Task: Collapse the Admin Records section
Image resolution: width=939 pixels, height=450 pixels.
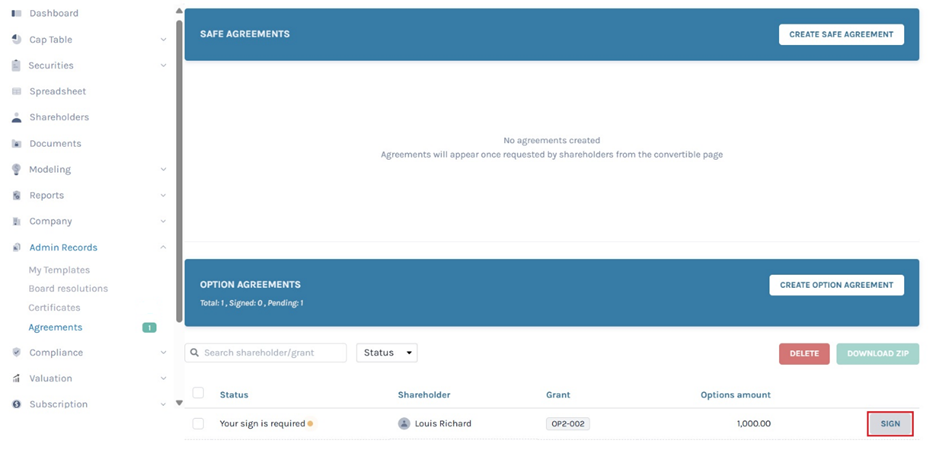Action: pos(163,248)
